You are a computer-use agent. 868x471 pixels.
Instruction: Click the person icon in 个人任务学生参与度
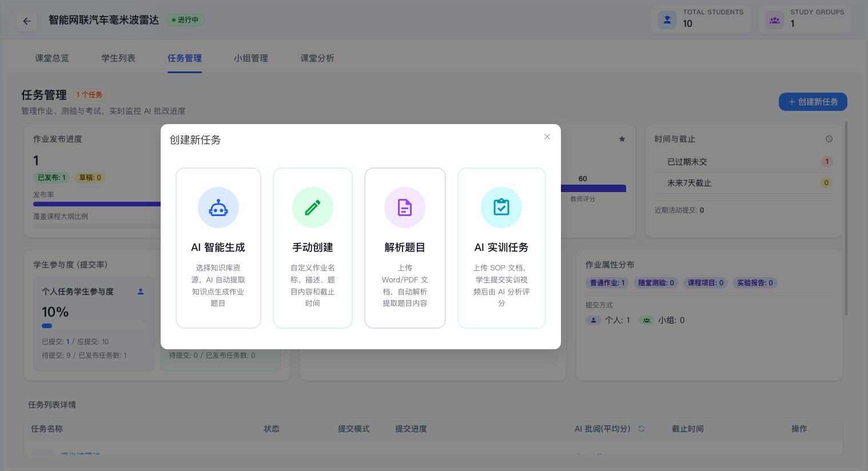(141, 292)
